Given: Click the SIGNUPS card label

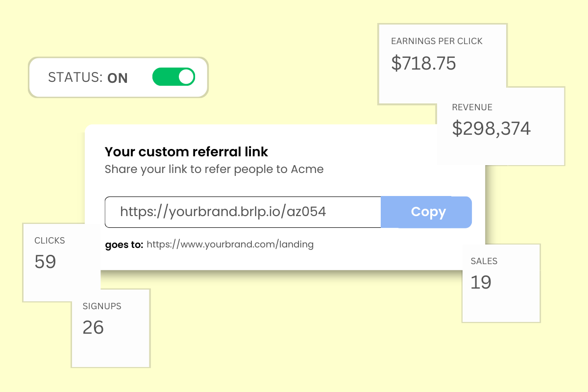Looking at the screenshot, I should pos(102,306).
